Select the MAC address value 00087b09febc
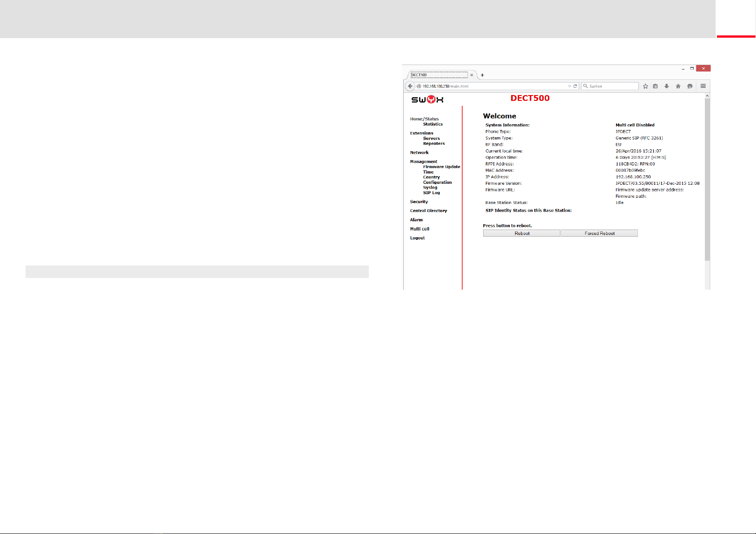Image resolution: width=756 pixels, height=534 pixels. (x=630, y=170)
